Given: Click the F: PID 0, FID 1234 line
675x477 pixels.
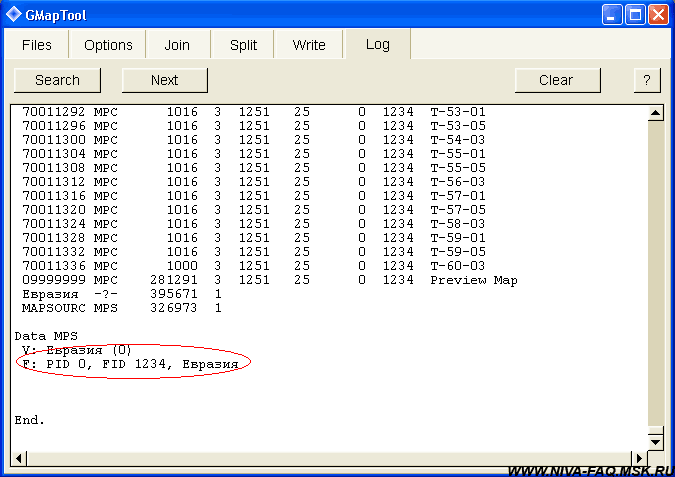Looking at the screenshot, I should click(x=130, y=364).
